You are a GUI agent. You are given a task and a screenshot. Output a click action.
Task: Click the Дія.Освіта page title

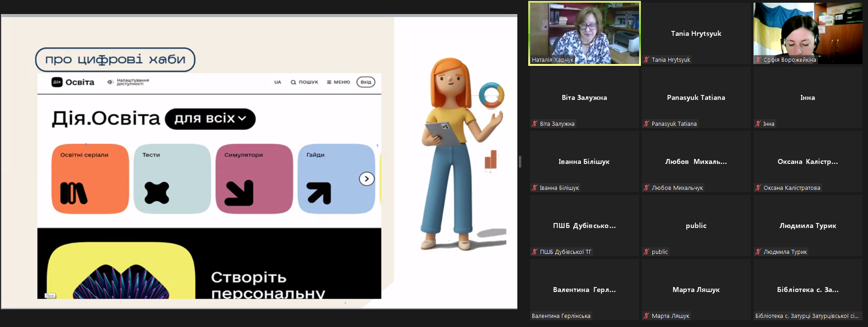pos(106,118)
